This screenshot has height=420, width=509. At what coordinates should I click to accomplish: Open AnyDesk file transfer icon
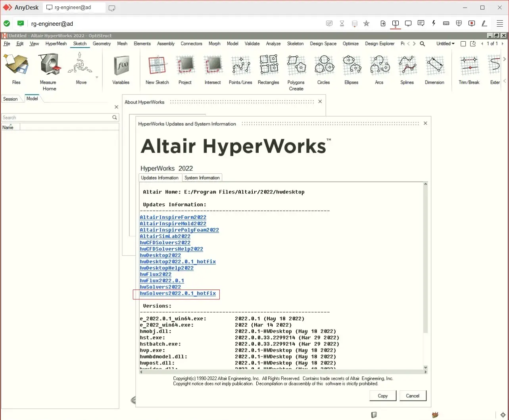coord(383,23)
